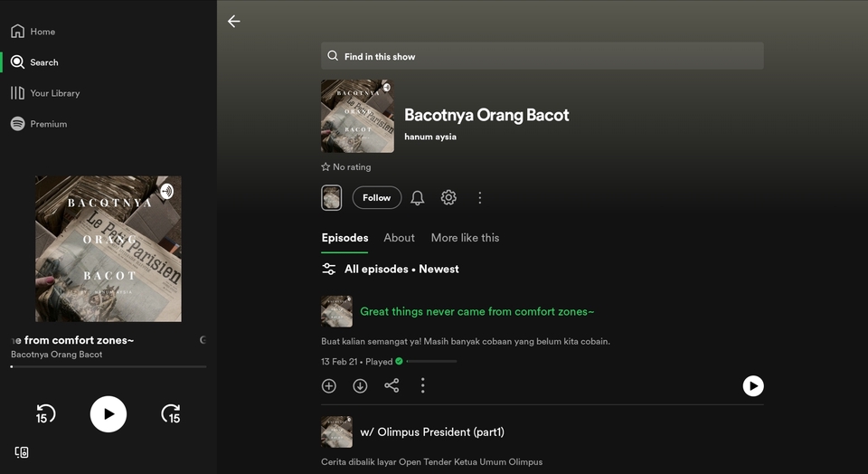This screenshot has width=868, height=474.
Task: Open the All episodes • Newest filter
Action: click(391, 270)
